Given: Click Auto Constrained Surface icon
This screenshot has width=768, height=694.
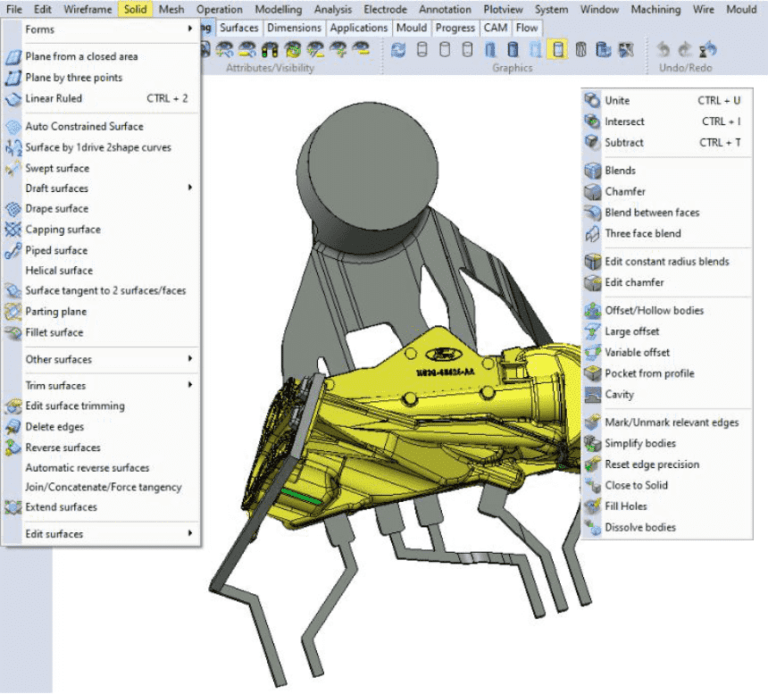Looking at the screenshot, I should click(x=13, y=127).
